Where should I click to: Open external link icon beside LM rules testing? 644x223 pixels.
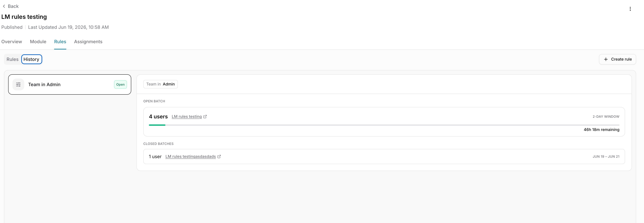pyautogui.click(x=205, y=117)
